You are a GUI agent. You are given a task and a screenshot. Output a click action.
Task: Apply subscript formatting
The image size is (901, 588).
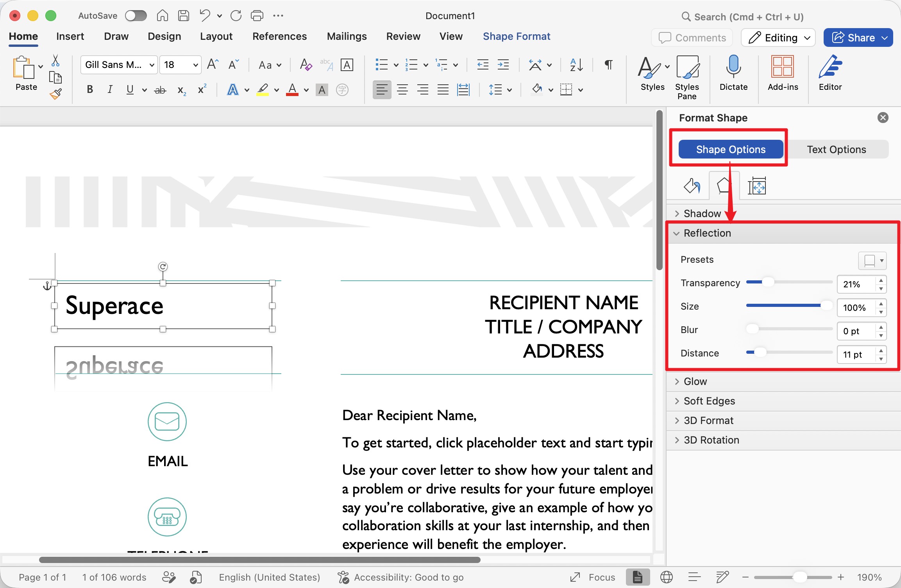[182, 90]
